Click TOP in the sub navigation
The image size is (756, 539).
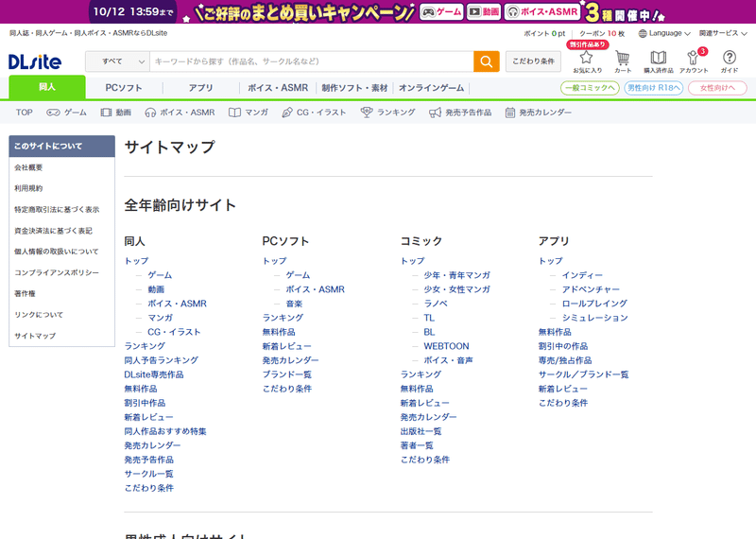[x=25, y=113]
